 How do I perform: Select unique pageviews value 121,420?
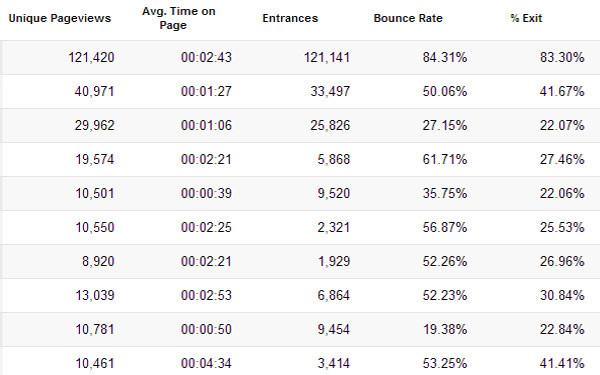(91, 57)
